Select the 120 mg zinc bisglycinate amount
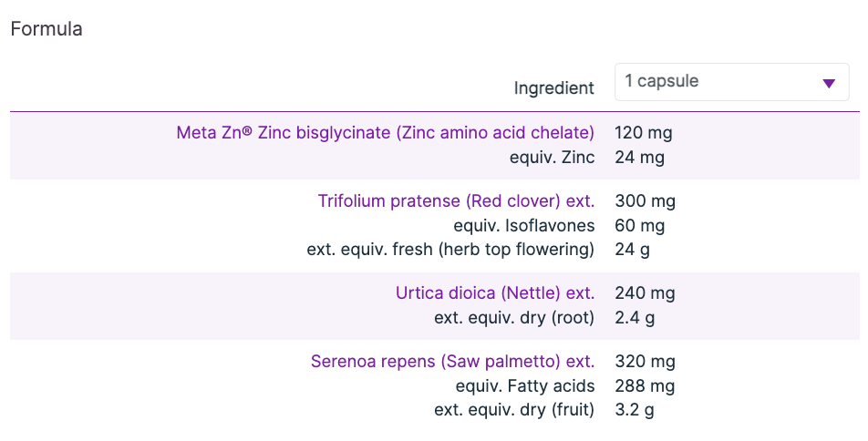 click(x=644, y=133)
